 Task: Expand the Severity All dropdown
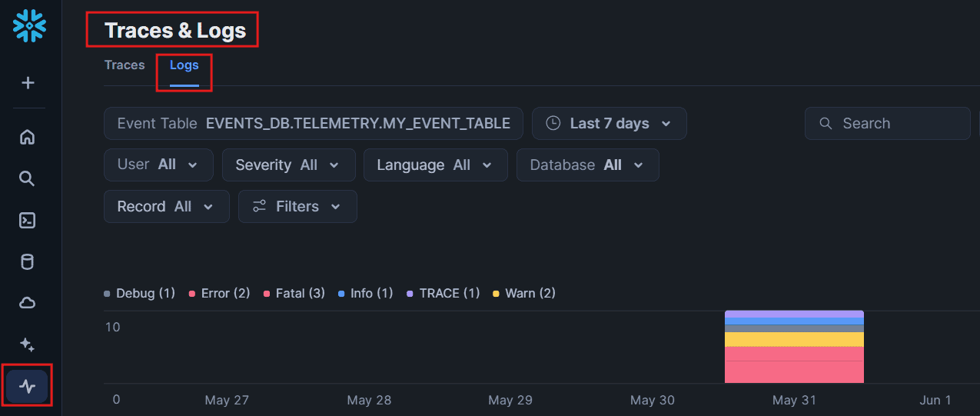pyautogui.click(x=288, y=165)
